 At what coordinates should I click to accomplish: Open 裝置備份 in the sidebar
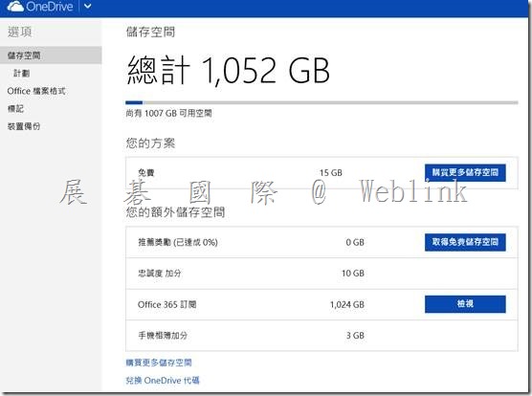click(24, 126)
